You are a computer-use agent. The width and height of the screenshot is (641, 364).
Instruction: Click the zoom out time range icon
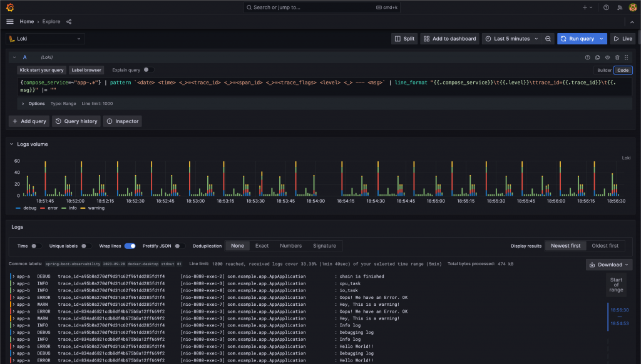pos(548,39)
